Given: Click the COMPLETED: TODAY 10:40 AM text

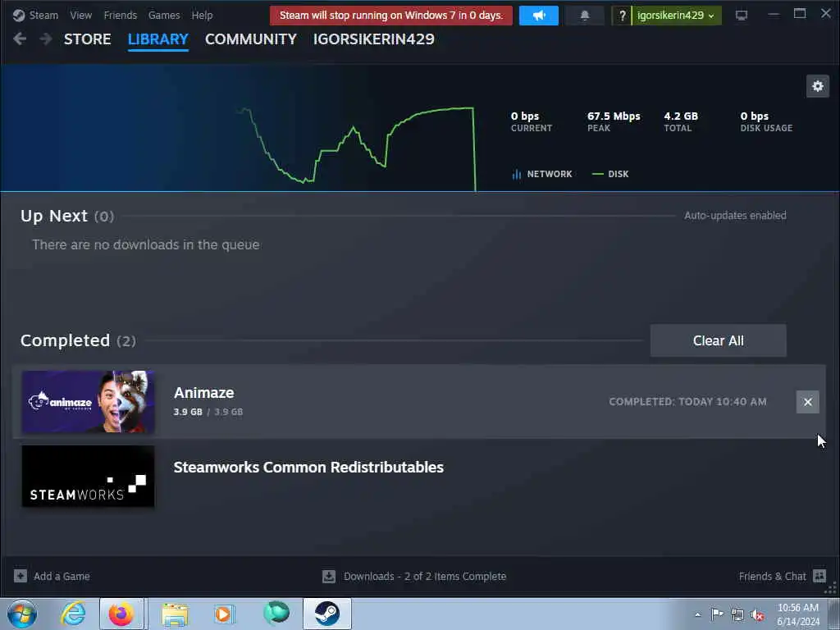Looking at the screenshot, I should pyautogui.click(x=687, y=402).
